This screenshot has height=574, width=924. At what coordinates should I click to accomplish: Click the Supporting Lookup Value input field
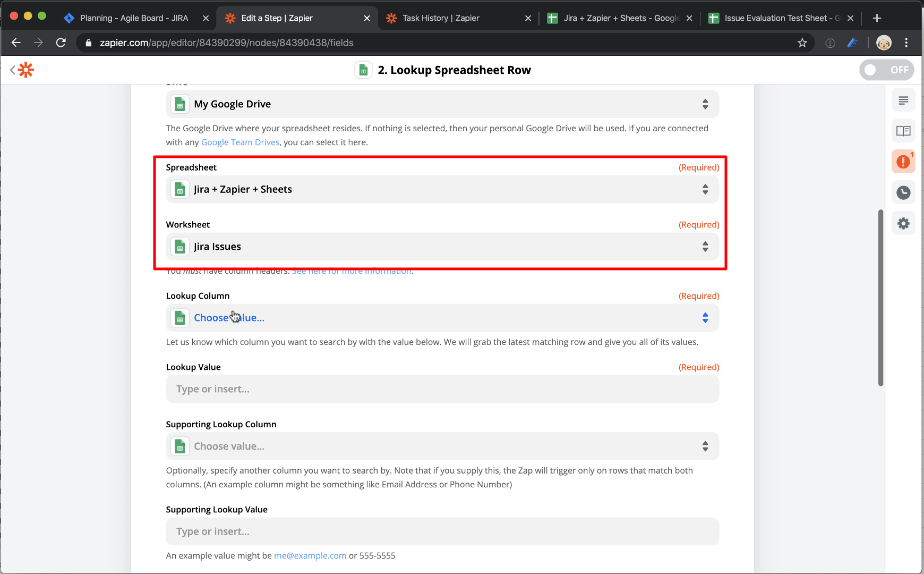[x=442, y=531]
